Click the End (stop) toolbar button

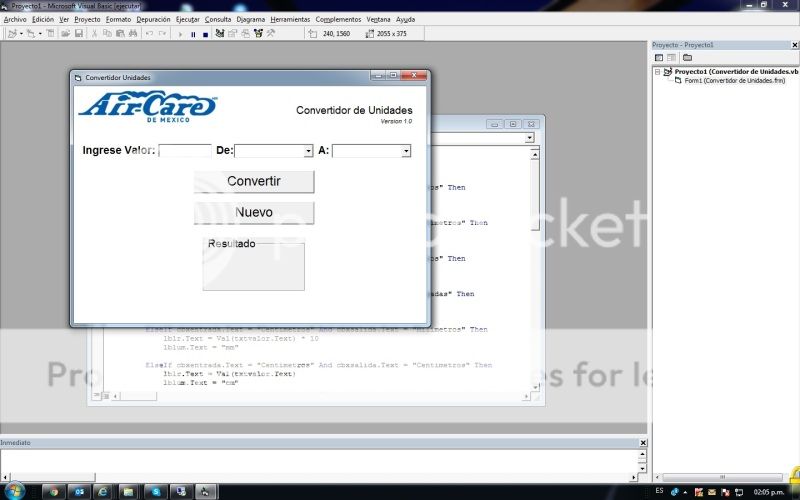pyautogui.click(x=206, y=34)
